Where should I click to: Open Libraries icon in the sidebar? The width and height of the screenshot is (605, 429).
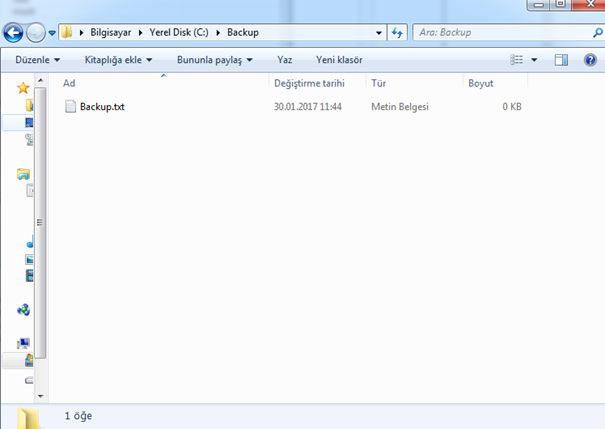24,174
